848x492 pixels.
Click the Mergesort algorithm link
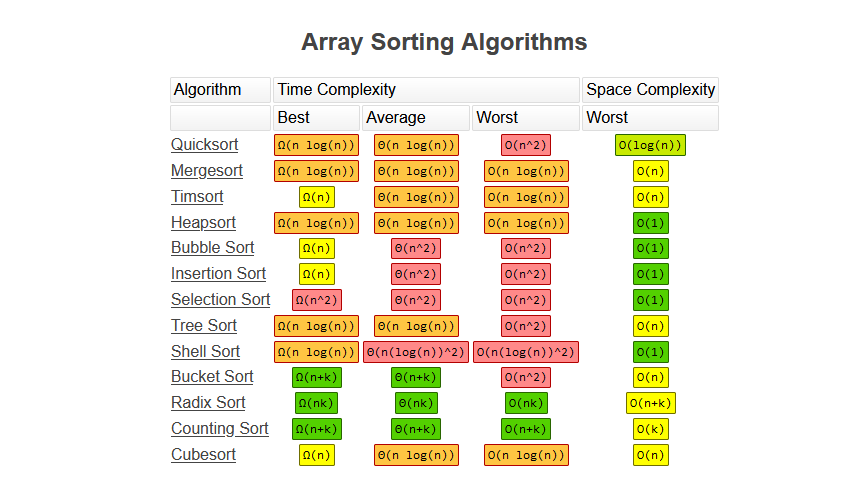(206, 171)
